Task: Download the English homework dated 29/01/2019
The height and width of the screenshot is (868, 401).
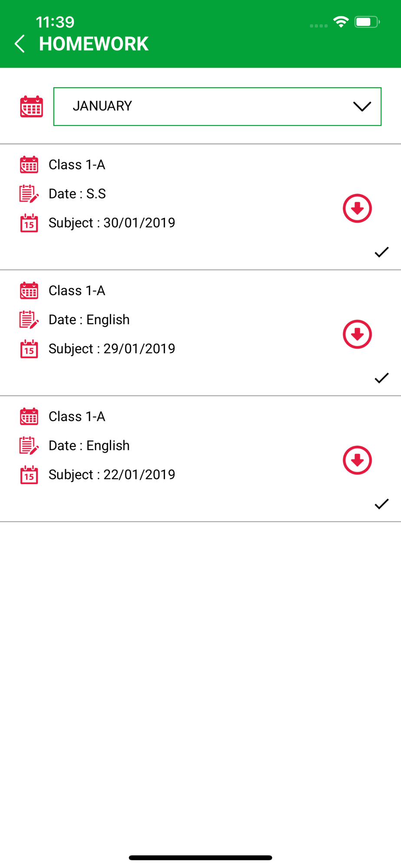Action: tap(357, 334)
